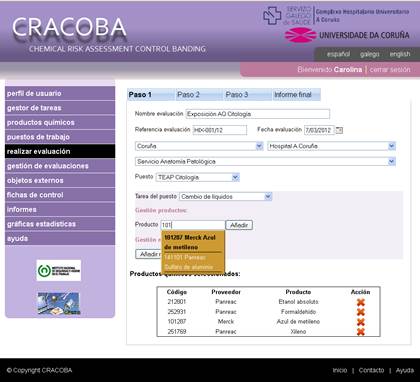Remove Xileno row via red X icon

coord(360,332)
